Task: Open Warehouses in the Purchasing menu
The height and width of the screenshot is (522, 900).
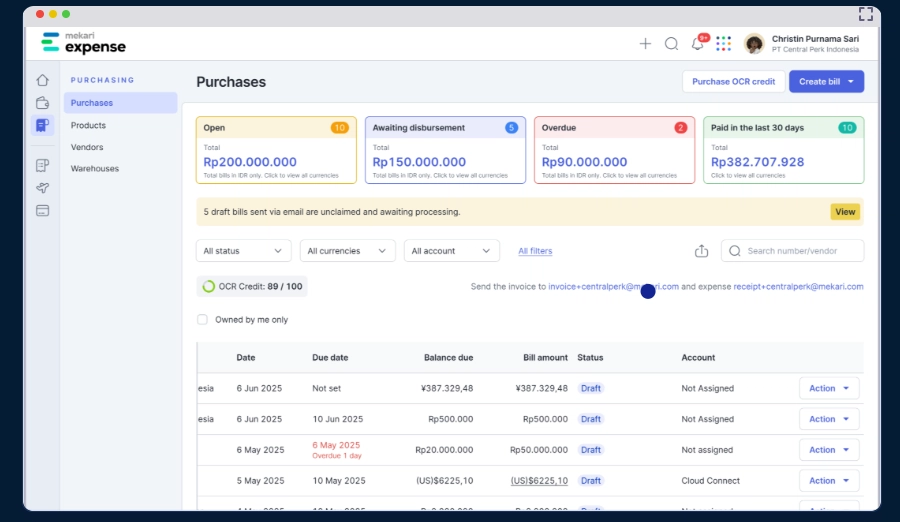Action: (95, 168)
